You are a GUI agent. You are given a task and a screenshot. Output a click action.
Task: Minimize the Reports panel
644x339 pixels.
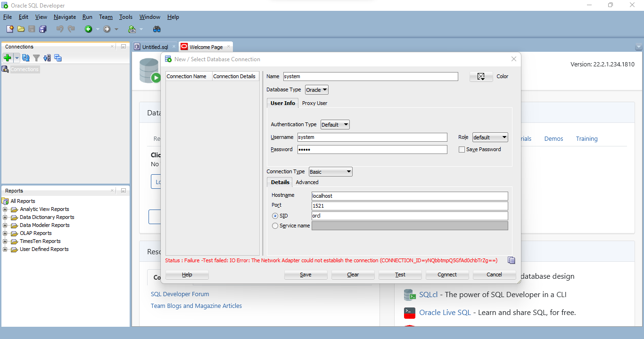tap(124, 191)
